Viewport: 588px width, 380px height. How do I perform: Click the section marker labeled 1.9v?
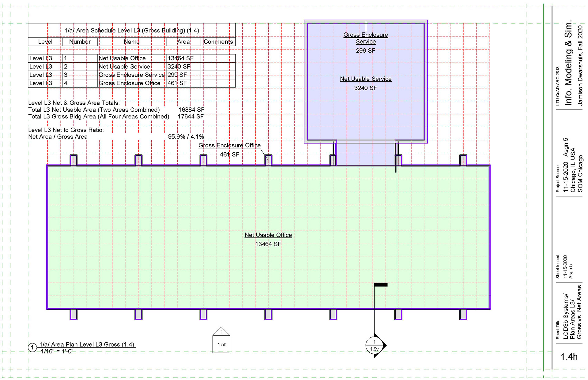coord(374,345)
